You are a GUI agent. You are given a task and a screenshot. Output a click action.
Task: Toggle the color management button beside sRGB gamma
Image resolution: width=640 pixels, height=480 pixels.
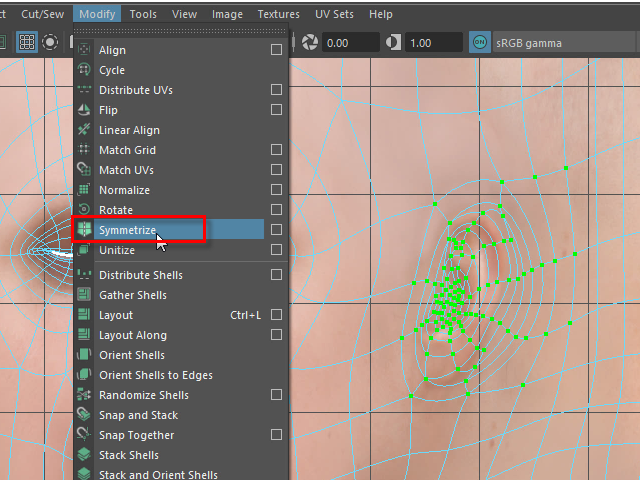tap(480, 43)
